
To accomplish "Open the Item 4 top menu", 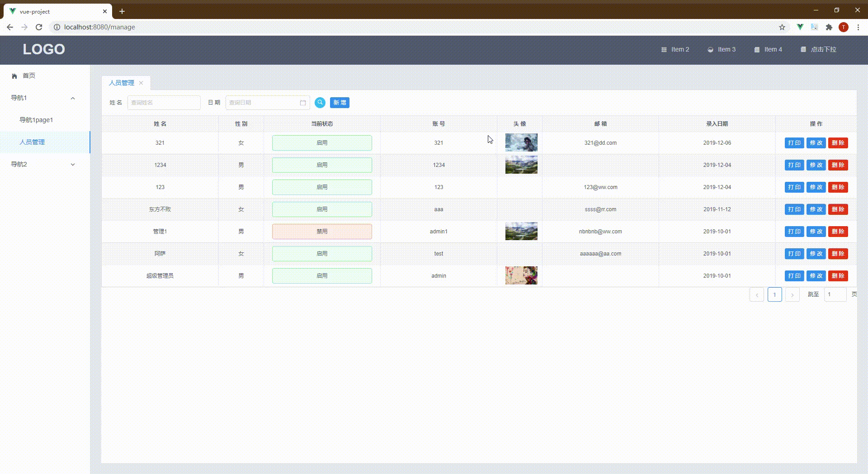I will coord(769,49).
